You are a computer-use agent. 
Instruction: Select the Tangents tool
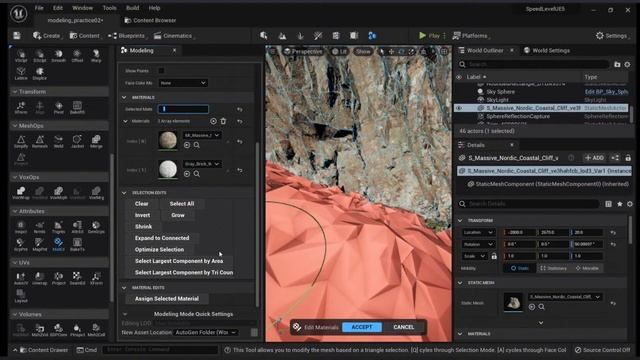pyautogui.click(x=58, y=227)
